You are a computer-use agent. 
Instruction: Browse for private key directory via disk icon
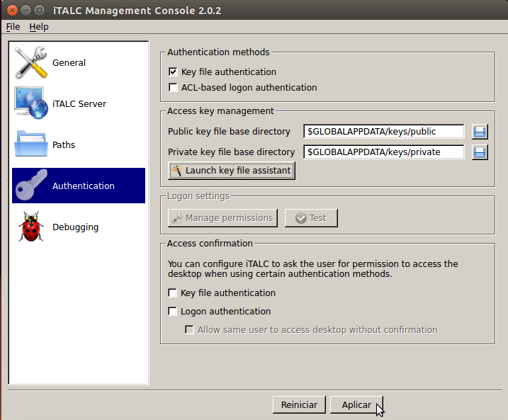[x=480, y=152]
